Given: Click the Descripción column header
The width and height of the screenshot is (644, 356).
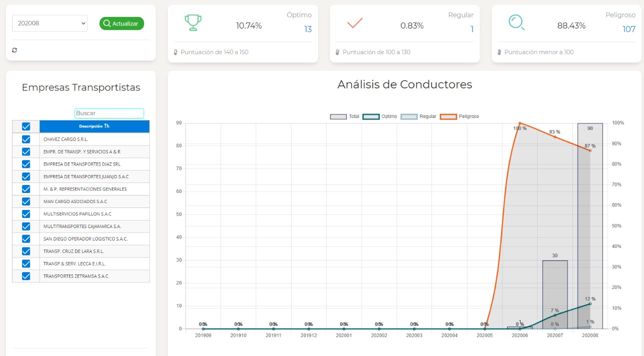Looking at the screenshot, I should tap(94, 126).
